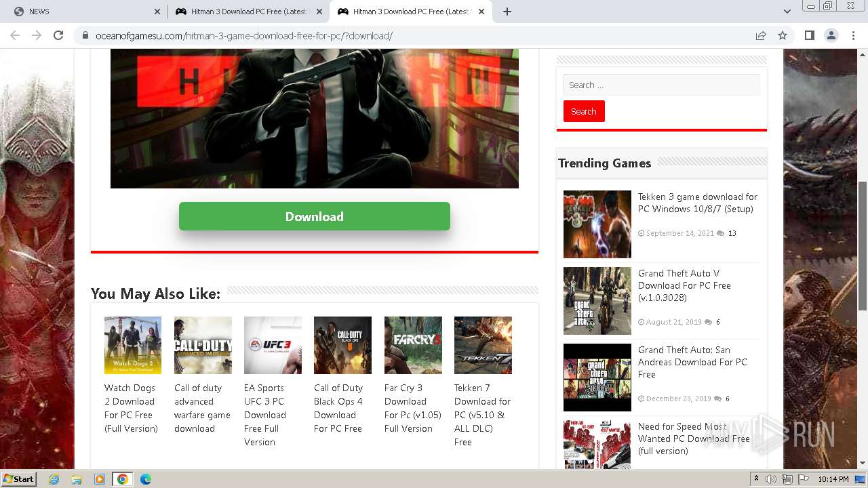This screenshot has height=488, width=868.
Task: Click the Hitman 3 cover image
Action: click(x=315, y=119)
